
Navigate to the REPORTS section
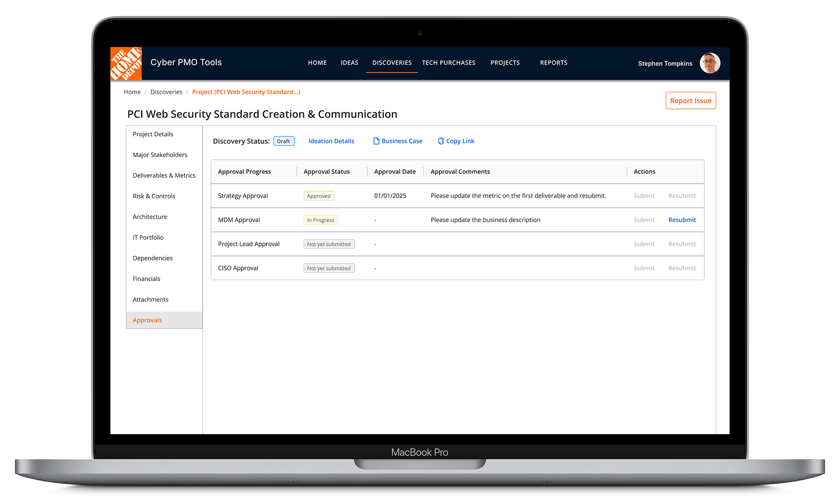click(553, 63)
